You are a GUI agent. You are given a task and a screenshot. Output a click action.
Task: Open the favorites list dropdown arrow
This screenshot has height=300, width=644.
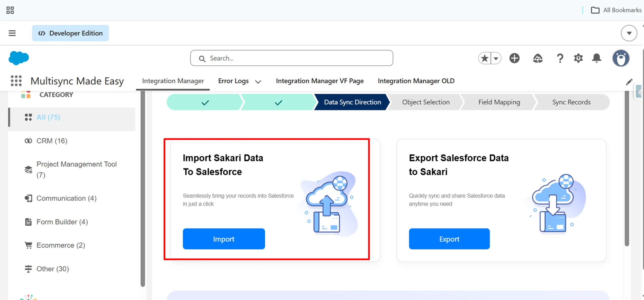(x=496, y=58)
